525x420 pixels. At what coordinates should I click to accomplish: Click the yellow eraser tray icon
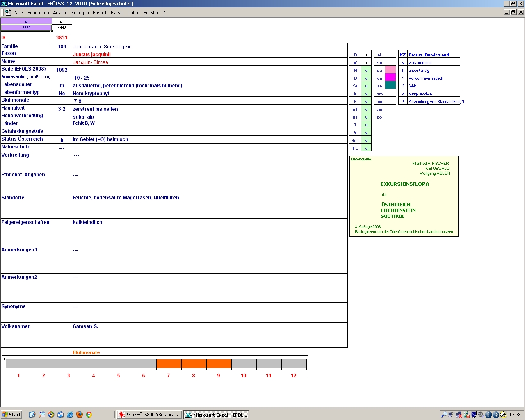click(x=503, y=415)
